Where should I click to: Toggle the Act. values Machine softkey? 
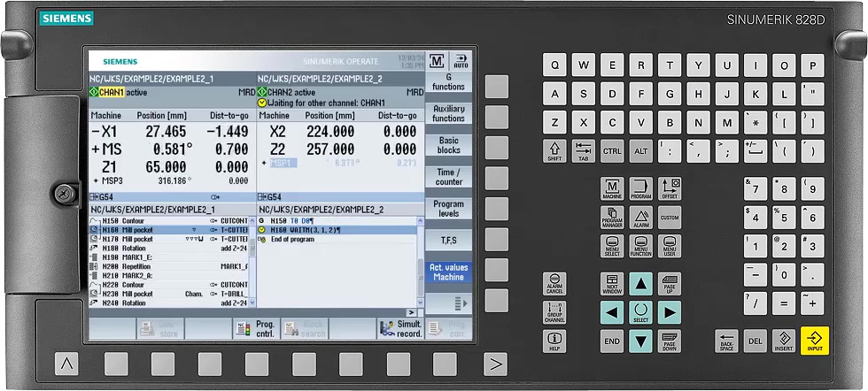[x=448, y=272]
